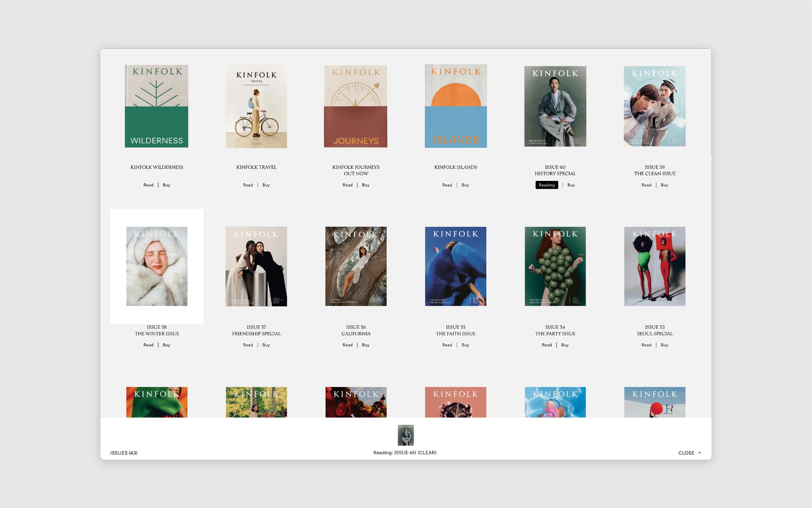Read Issue 53 Seoul Special
Image resolution: width=812 pixels, height=508 pixels.
pyautogui.click(x=646, y=345)
